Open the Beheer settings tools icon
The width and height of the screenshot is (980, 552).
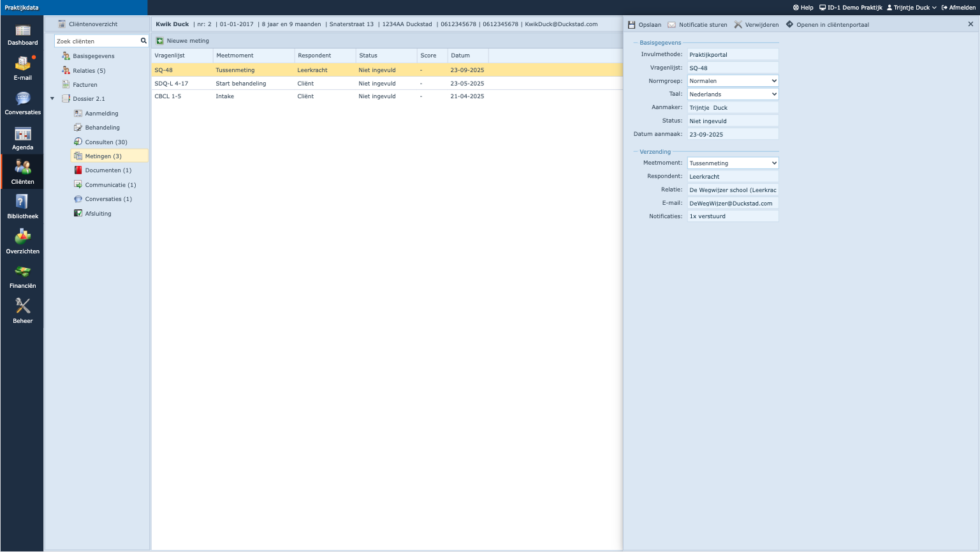tap(22, 311)
